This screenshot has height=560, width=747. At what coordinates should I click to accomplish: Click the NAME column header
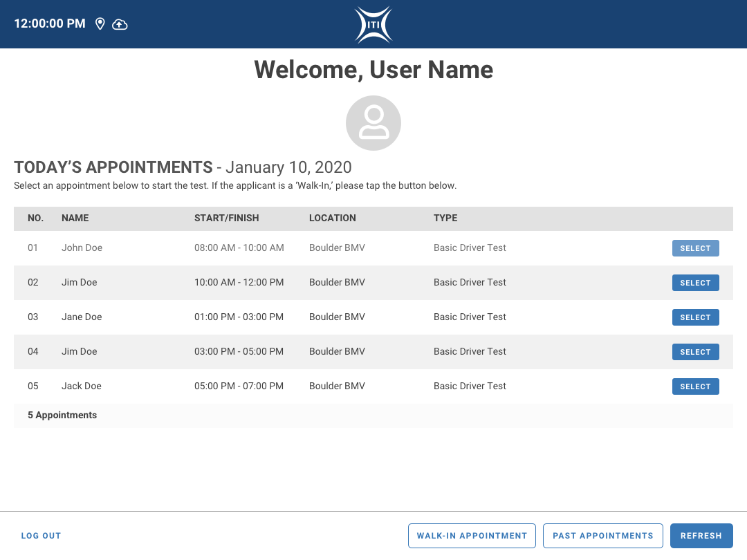pyautogui.click(x=75, y=218)
